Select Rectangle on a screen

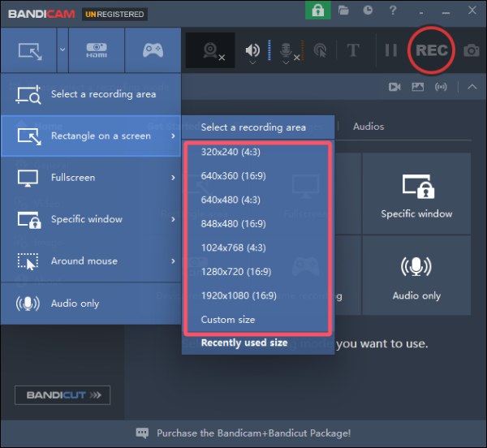pos(91,136)
